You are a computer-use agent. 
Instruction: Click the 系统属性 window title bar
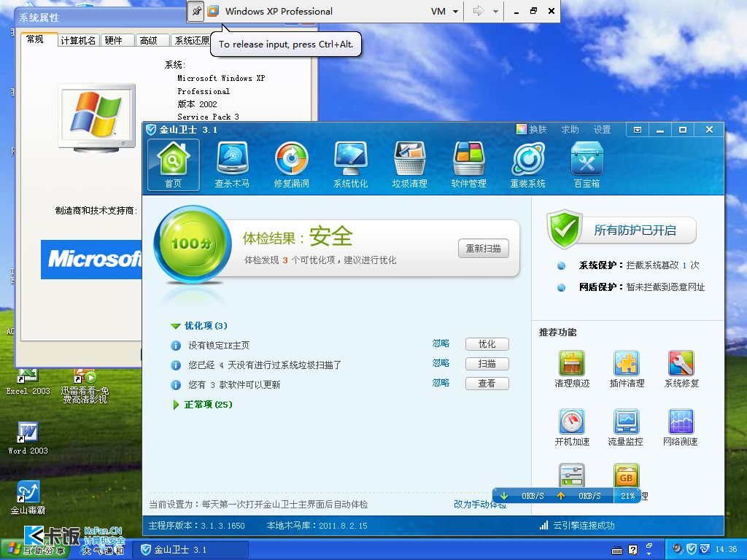(x=101, y=17)
